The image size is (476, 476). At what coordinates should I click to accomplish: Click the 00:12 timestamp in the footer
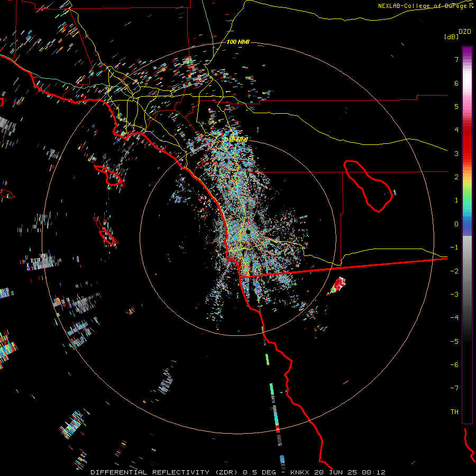(x=373, y=472)
